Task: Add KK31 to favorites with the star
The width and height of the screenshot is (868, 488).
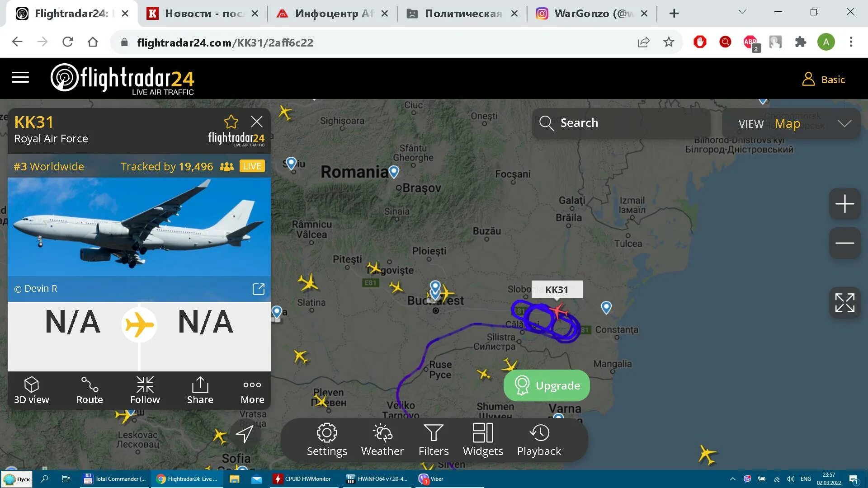Action: [x=231, y=122]
